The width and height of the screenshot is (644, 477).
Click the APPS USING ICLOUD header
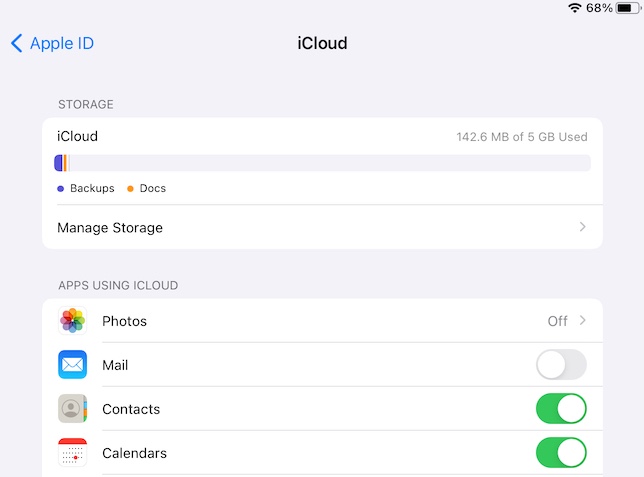pos(118,285)
